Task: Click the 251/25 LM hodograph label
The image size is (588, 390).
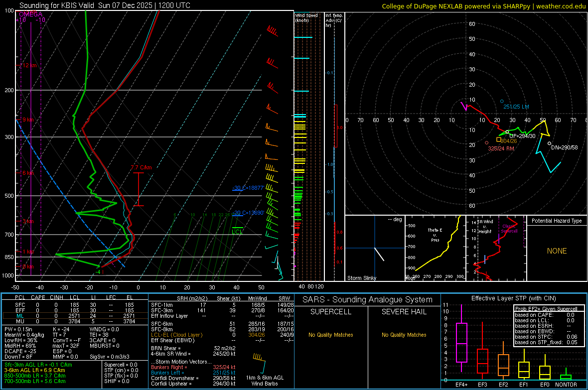Action: pyautogui.click(x=516, y=107)
